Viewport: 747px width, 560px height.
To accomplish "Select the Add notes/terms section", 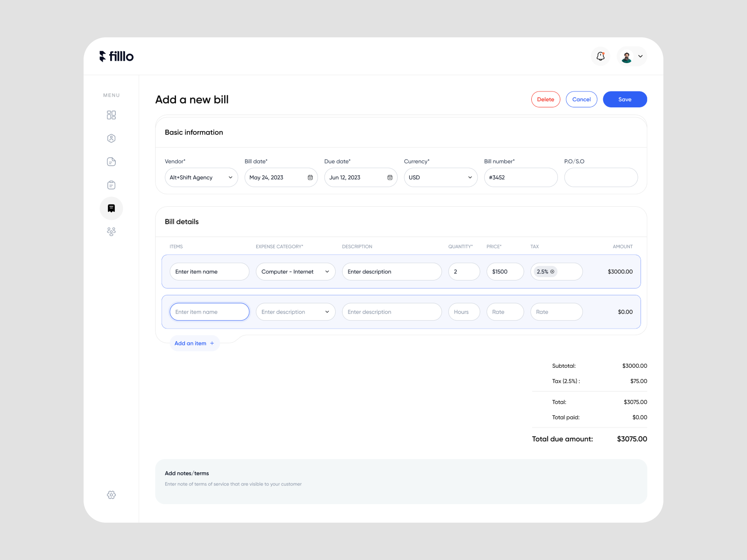I will coord(401,482).
